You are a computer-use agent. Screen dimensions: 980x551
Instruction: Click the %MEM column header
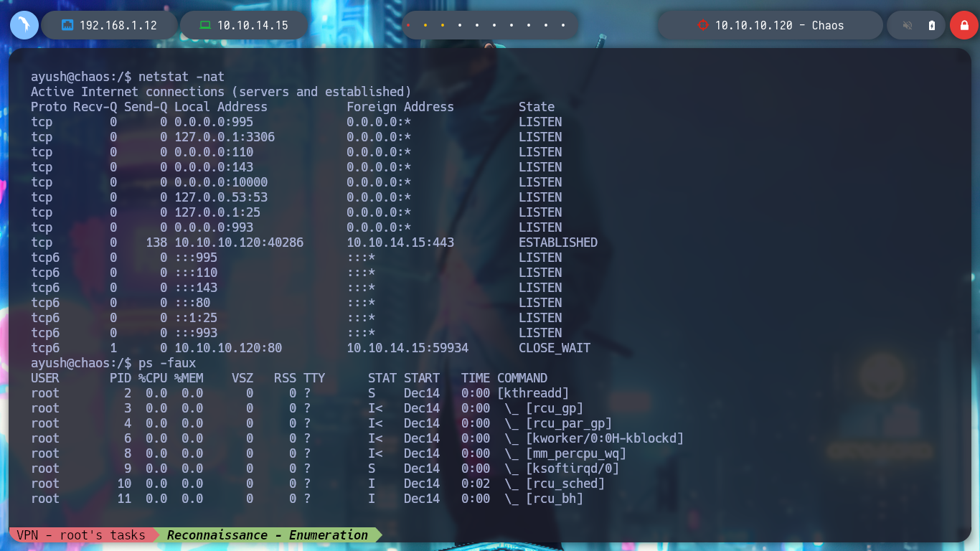tap(189, 378)
